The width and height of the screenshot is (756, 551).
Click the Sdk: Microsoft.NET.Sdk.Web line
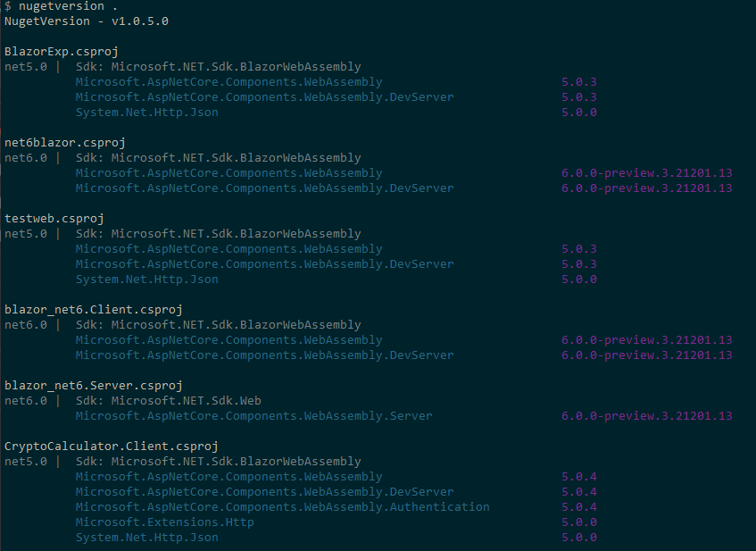169,401
